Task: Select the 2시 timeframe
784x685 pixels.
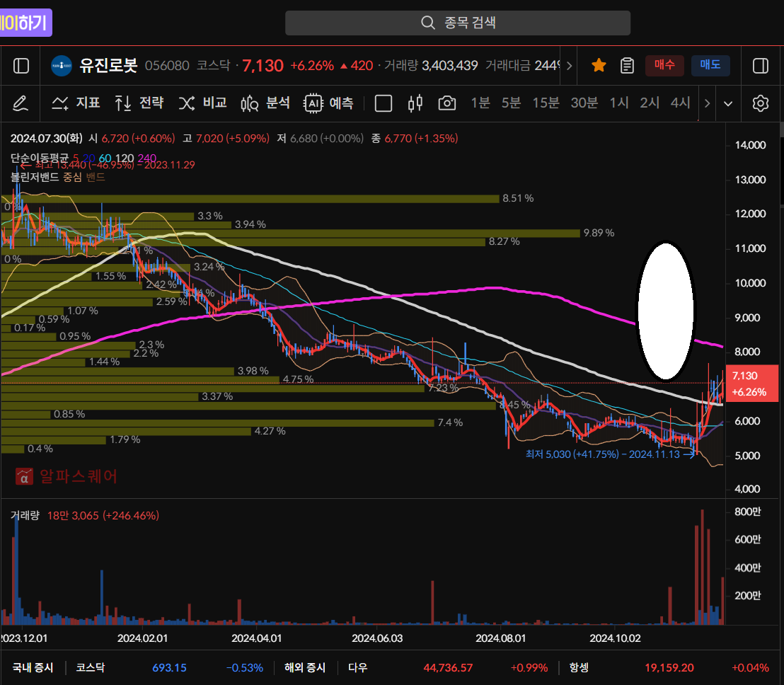Action: [x=650, y=103]
